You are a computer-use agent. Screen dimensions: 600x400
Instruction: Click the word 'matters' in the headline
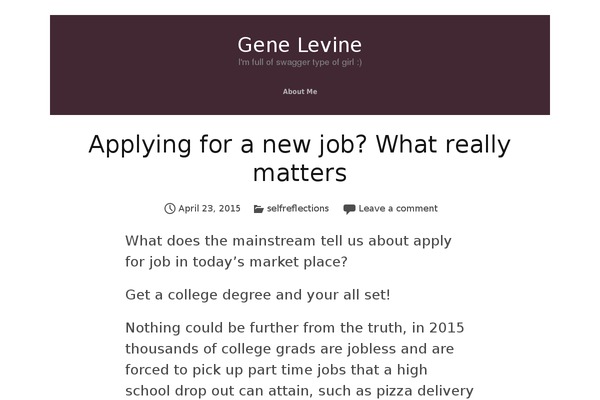tap(300, 173)
